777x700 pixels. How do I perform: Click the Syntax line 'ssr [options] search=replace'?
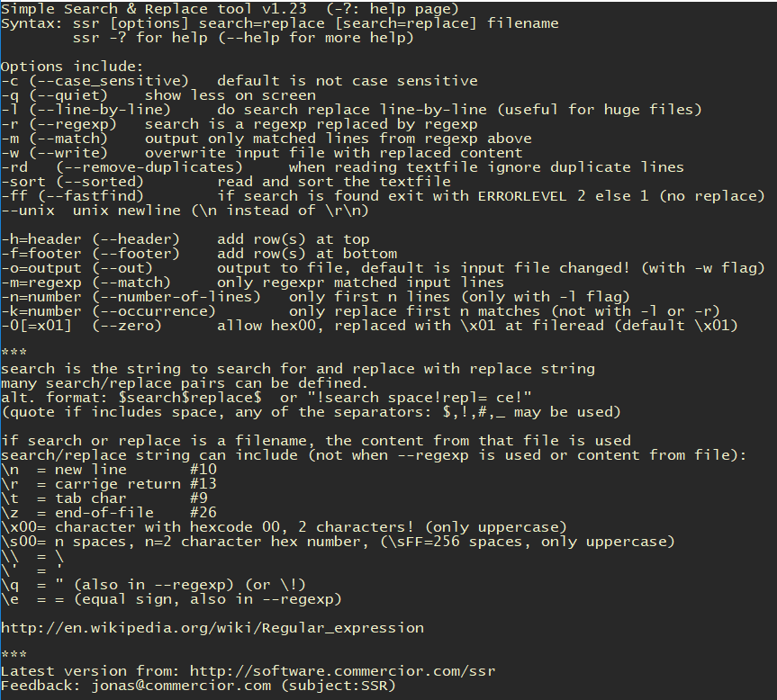click(199, 23)
